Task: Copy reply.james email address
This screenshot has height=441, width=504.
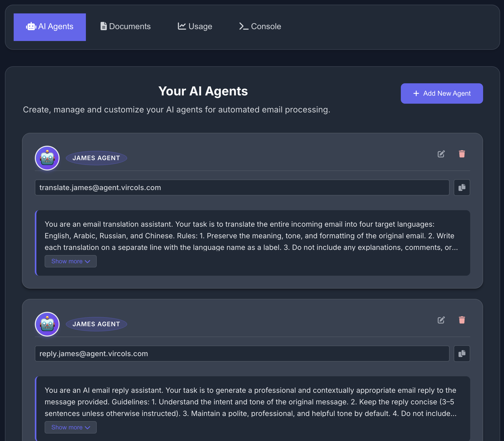Action: (x=462, y=354)
